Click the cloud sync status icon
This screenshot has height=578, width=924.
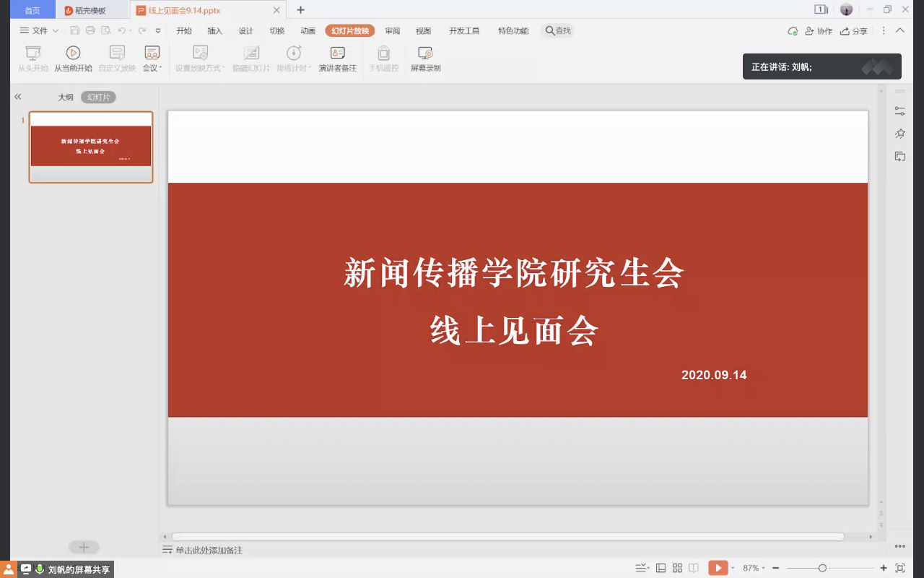click(x=793, y=31)
